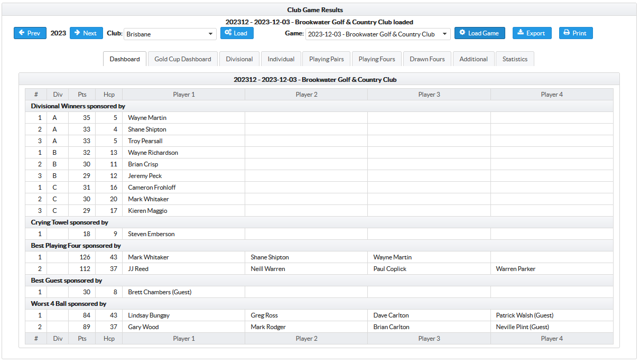Switch to the Gold Cup Dashboard tab
The image size is (640, 364).
point(183,59)
